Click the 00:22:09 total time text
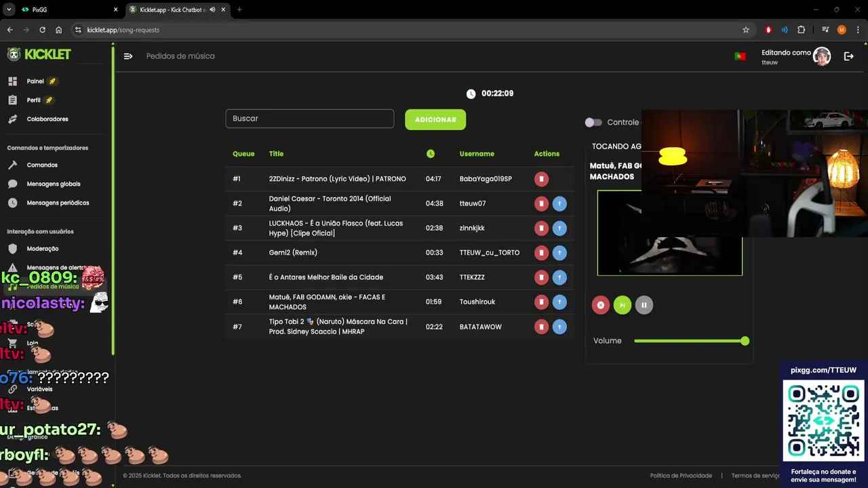Image resolution: width=868 pixels, height=488 pixels. pos(497,94)
